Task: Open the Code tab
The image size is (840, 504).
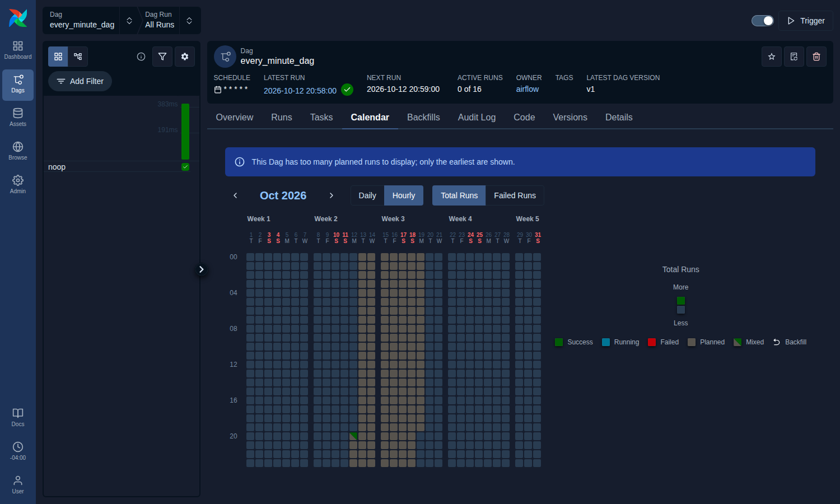Action: [524, 117]
